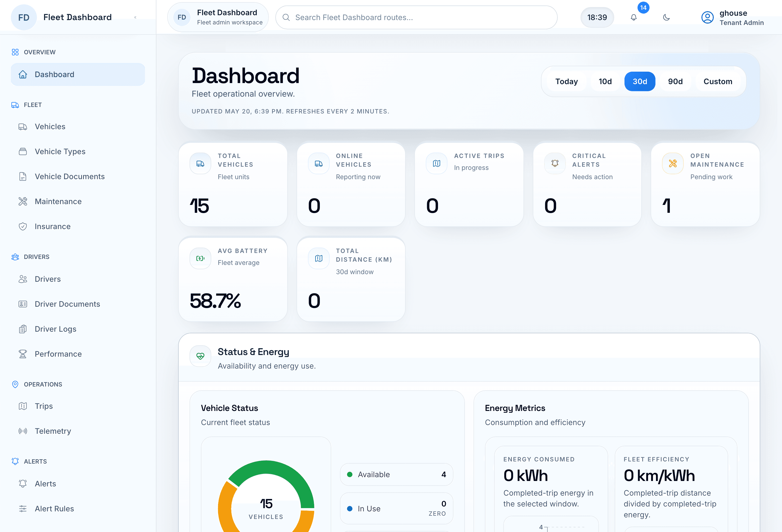Click the Drivers people icon
The image size is (782, 532).
23,279
